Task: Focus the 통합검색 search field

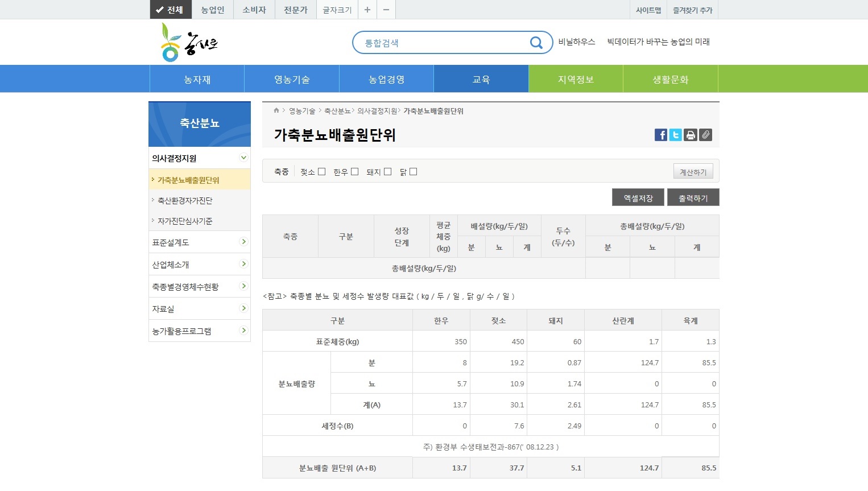Action: [444, 43]
